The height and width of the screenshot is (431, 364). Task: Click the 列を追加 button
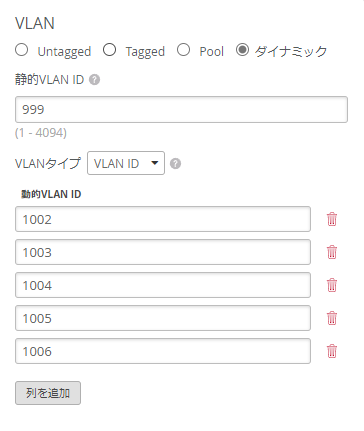click(48, 393)
